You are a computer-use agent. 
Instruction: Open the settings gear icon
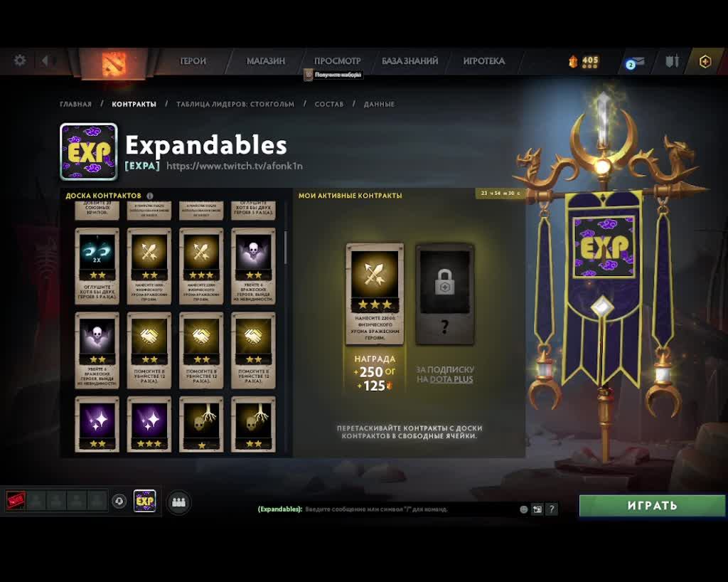19,60
